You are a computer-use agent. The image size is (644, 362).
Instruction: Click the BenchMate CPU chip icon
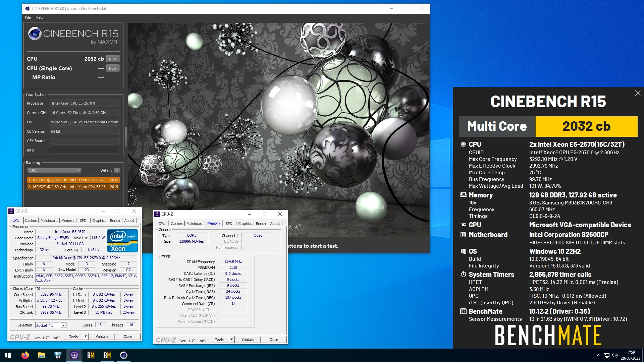coord(463,144)
